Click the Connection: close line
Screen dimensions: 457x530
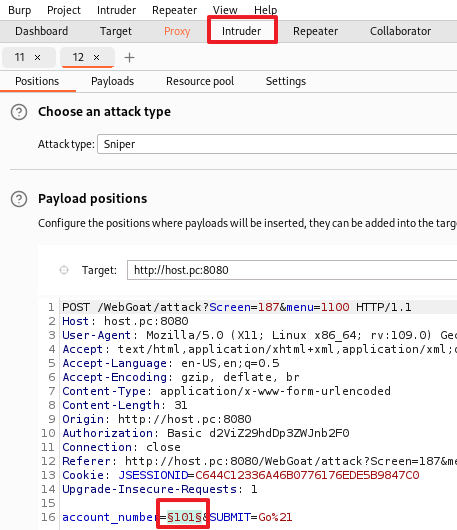121,447
